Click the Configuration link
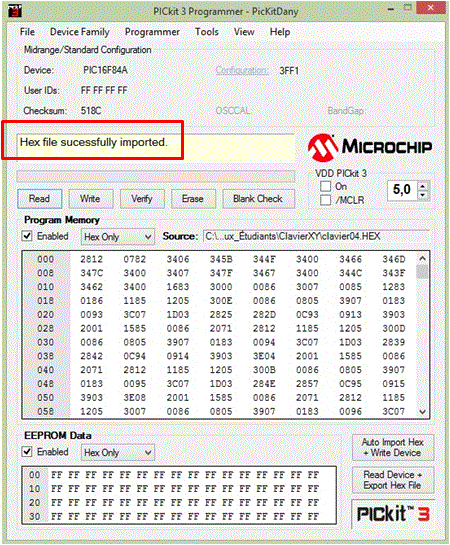The image size is (450, 545). tap(242, 70)
